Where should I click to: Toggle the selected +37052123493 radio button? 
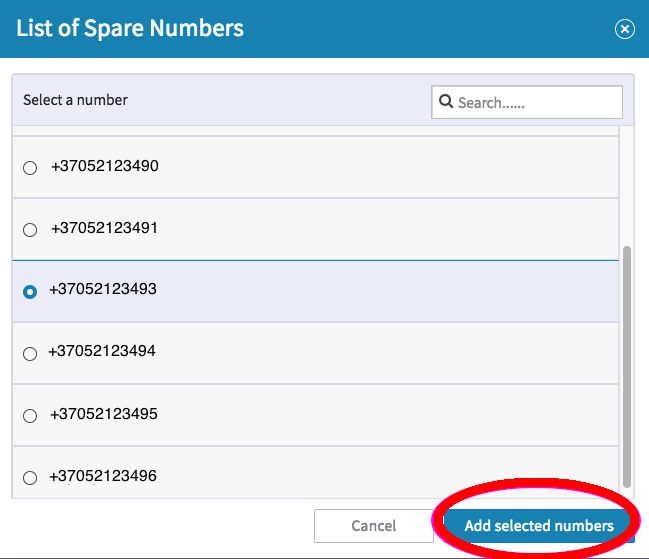[x=30, y=291]
